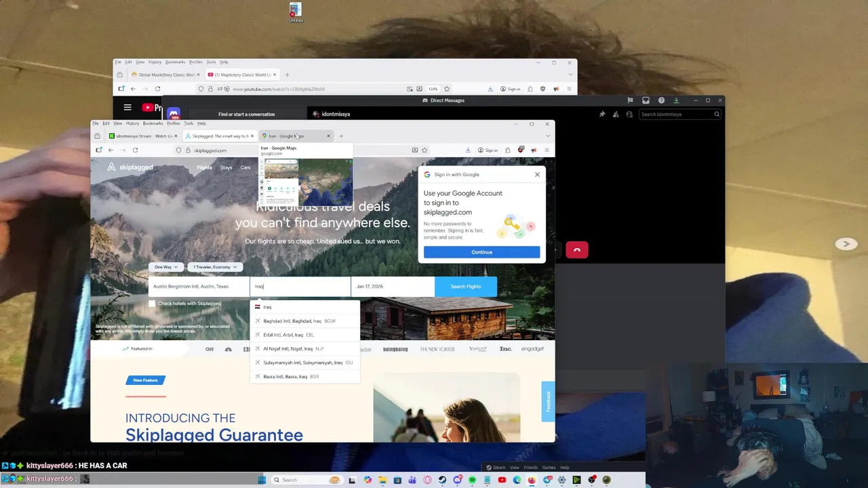Open the Bookmarks menu in Skiplagged browser
The height and width of the screenshot is (488, 868).
[153, 123]
